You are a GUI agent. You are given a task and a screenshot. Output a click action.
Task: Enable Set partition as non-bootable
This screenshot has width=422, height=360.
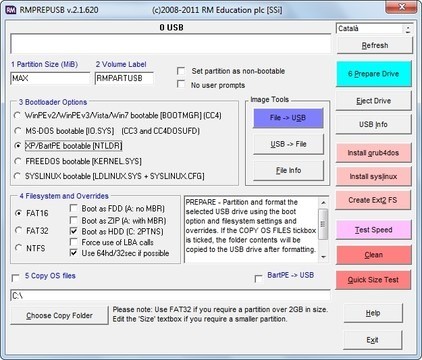[x=181, y=71]
